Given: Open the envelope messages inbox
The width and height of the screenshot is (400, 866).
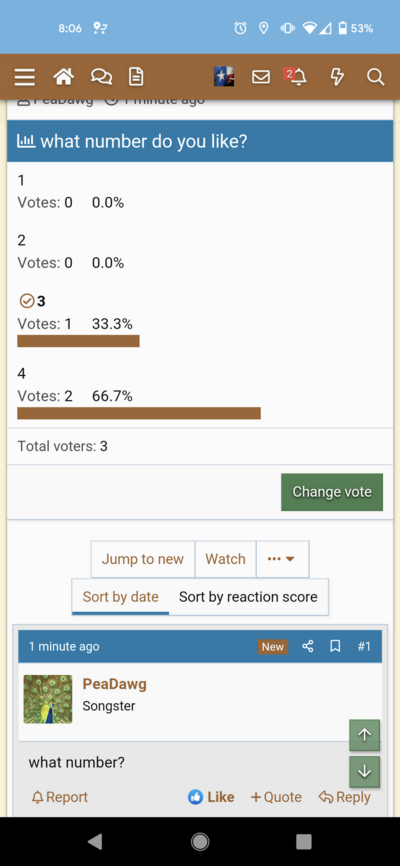Looking at the screenshot, I should click(x=261, y=77).
